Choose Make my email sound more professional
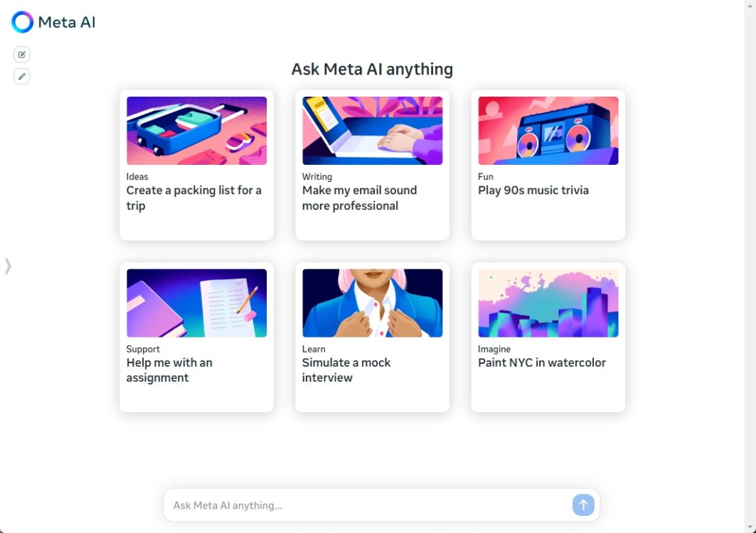756x533 pixels. pos(359,198)
